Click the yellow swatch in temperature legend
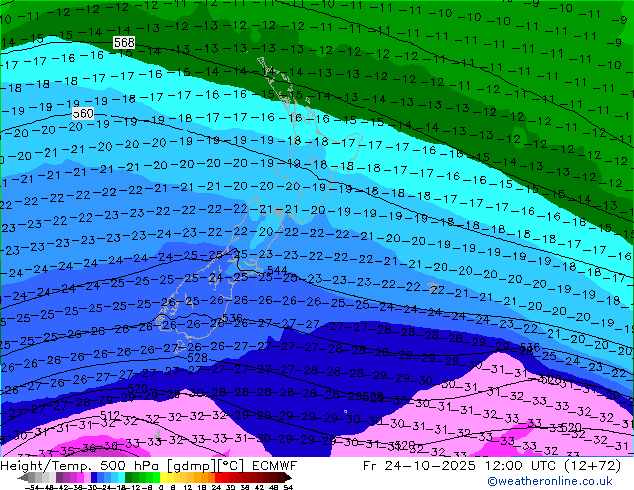Image resolution: width=634 pixels, height=490 pixels. 163,477
